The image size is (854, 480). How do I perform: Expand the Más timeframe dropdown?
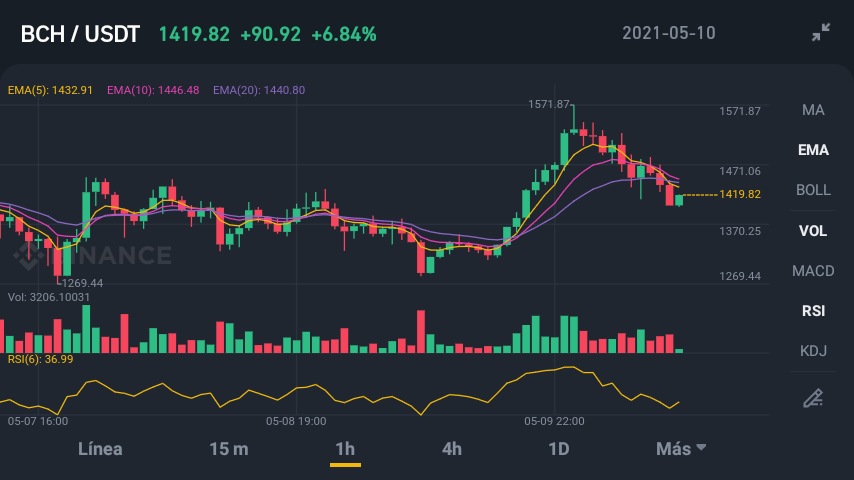coord(681,449)
